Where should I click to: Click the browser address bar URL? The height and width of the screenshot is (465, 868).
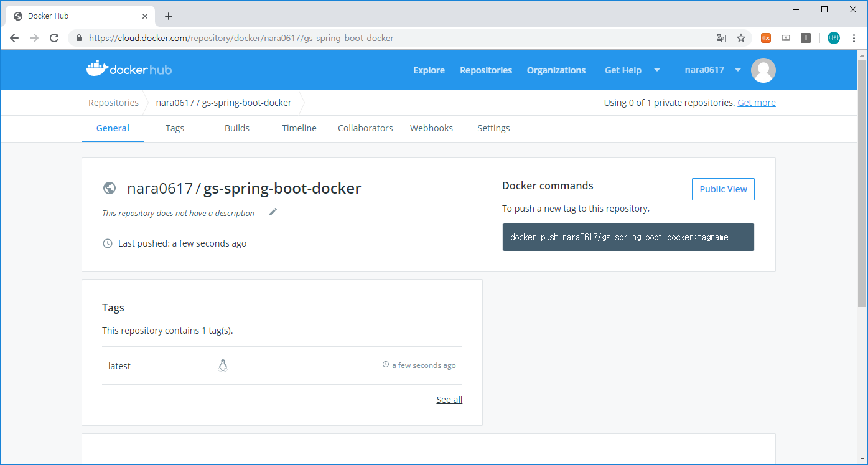(241, 38)
